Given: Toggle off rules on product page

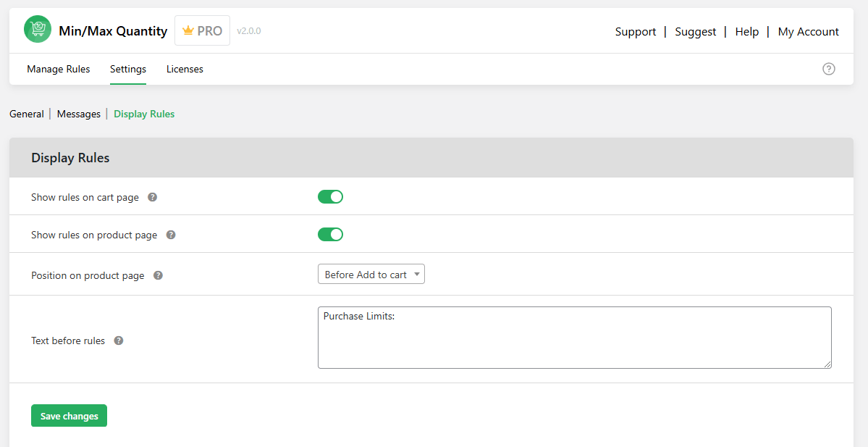Looking at the screenshot, I should pos(330,234).
